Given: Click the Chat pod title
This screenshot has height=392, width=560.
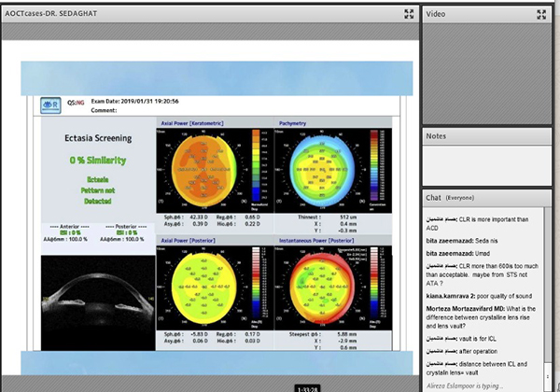Looking at the screenshot, I should pos(433,198).
